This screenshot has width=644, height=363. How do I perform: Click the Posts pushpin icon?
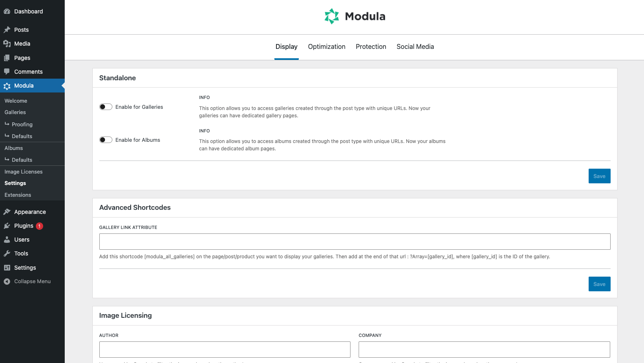coord(7,30)
